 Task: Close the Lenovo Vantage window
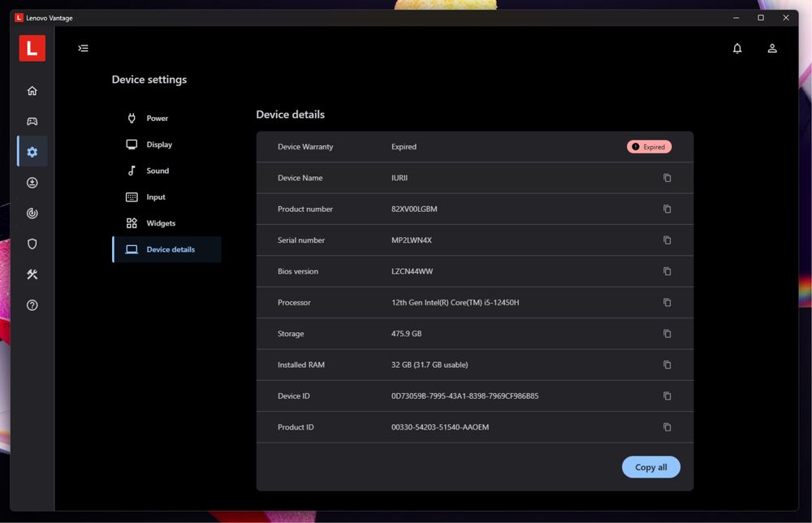[785, 18]
